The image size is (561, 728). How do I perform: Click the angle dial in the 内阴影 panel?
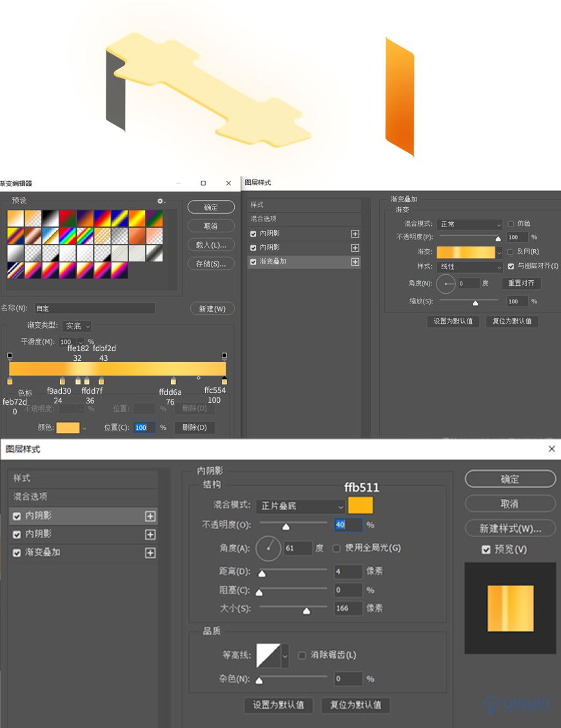(x=267, y=549)
